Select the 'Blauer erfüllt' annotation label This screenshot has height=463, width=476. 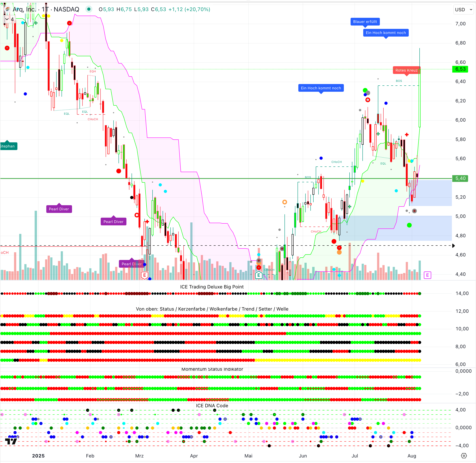click(x=365, y=22)
